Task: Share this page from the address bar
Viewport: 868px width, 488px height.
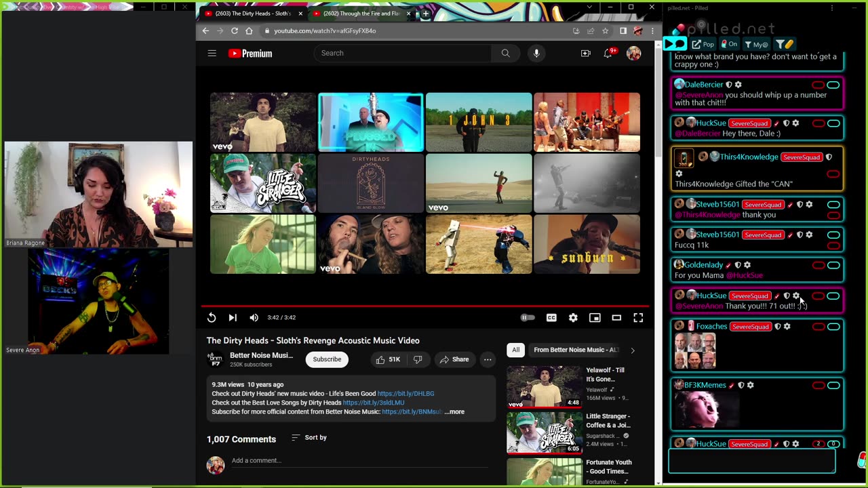Action: (x=591, y=30)
